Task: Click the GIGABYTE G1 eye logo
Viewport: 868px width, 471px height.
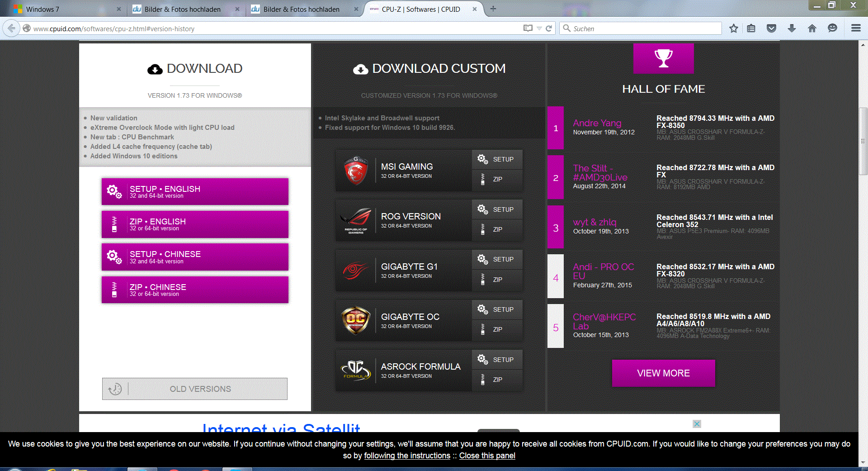Action: tap(355, 271)
